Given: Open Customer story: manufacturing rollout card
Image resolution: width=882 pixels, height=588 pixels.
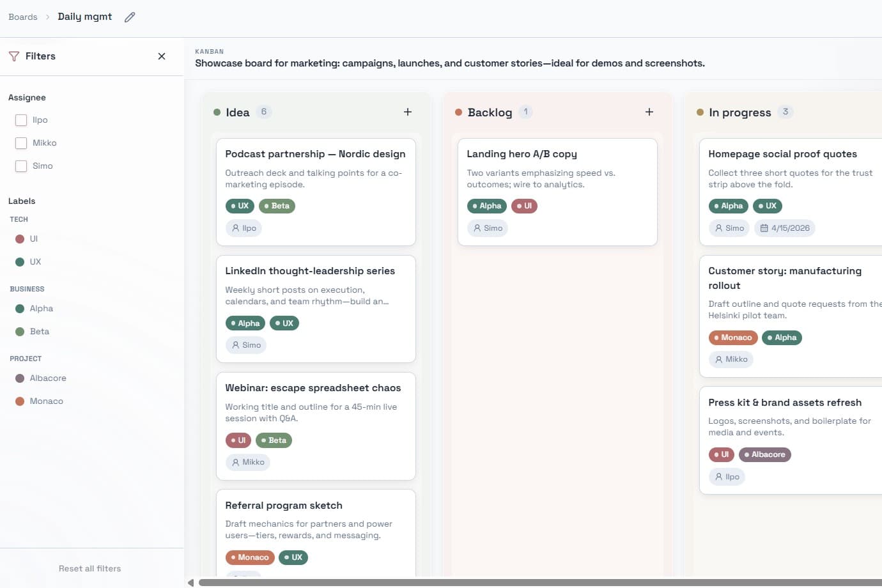Looking at the screenshot, I should 791,316.
